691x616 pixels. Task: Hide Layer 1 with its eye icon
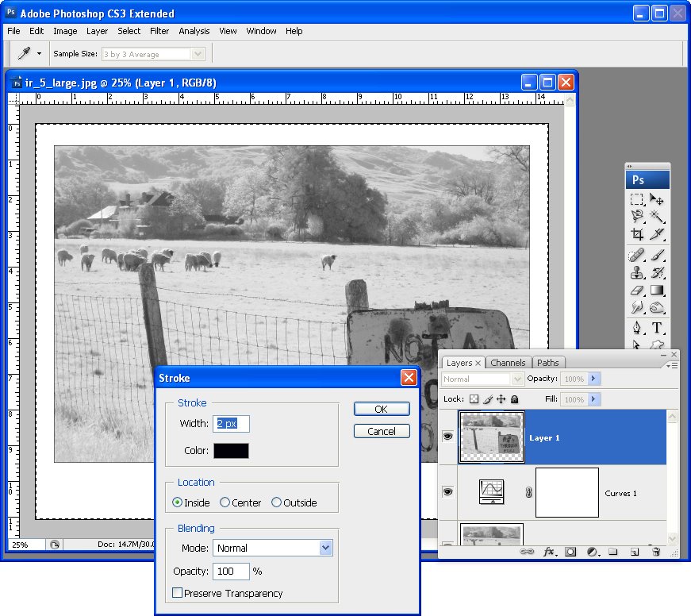[447, 437]
